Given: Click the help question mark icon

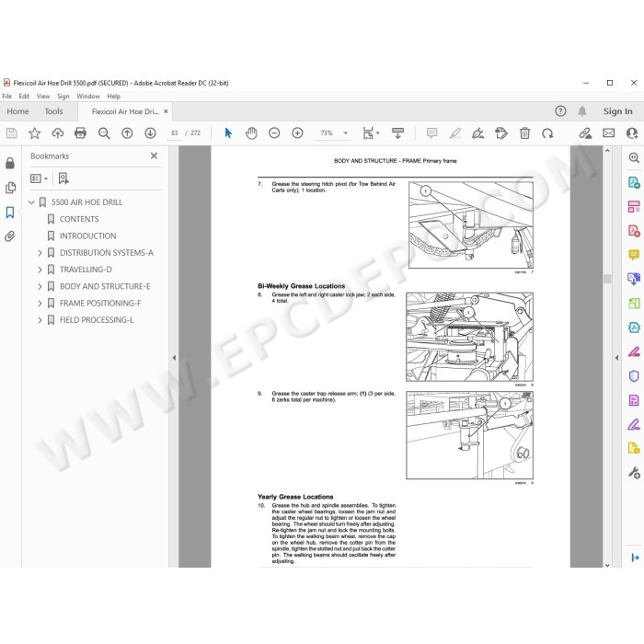Looking at the screenshot, I should [560, 111].
